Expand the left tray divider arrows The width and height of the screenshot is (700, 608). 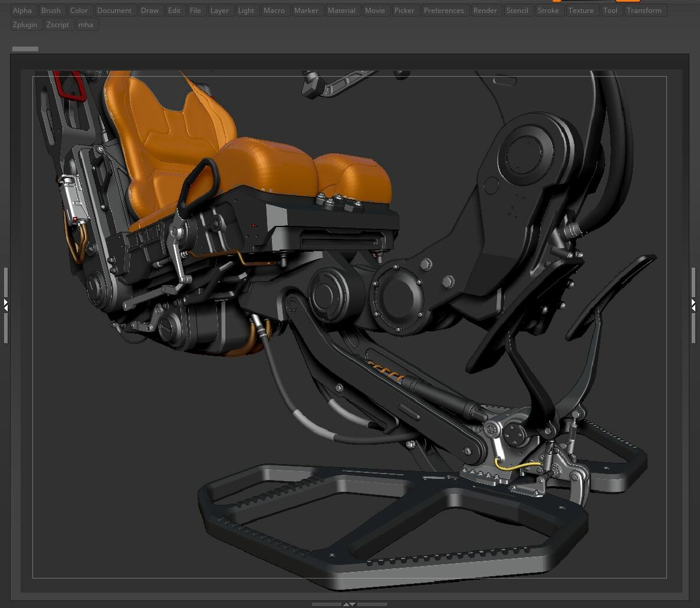click(x=6, y=305)
